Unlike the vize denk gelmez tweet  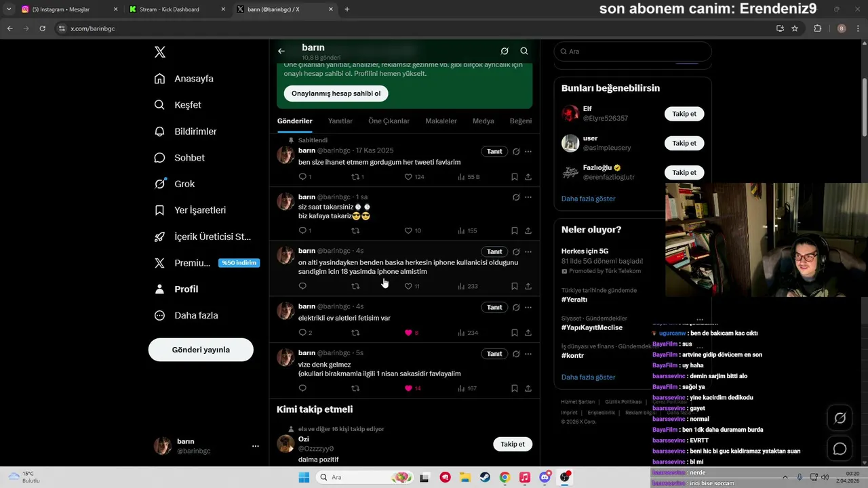(413, 388)
